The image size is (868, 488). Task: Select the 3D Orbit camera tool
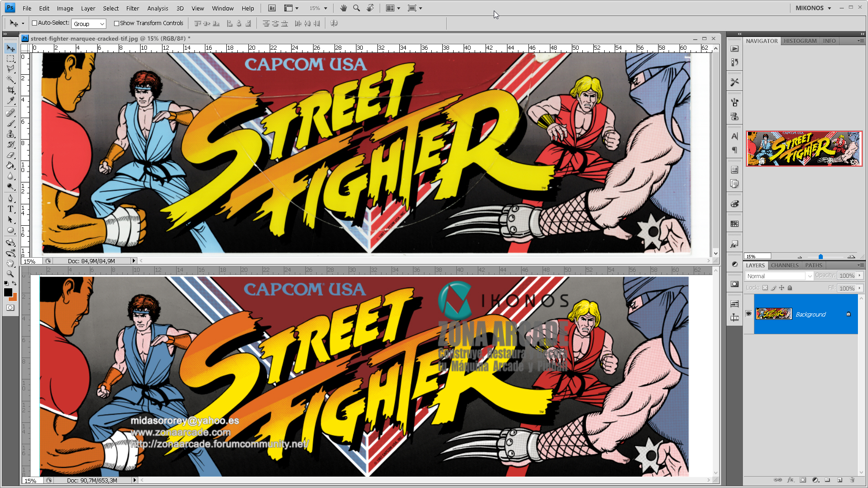(10, 253)
